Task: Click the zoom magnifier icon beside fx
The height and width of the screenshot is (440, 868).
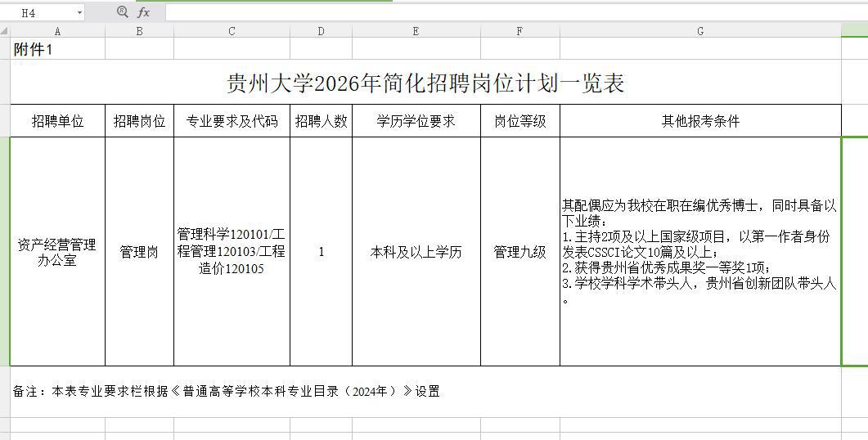Action: coord(123,11)
